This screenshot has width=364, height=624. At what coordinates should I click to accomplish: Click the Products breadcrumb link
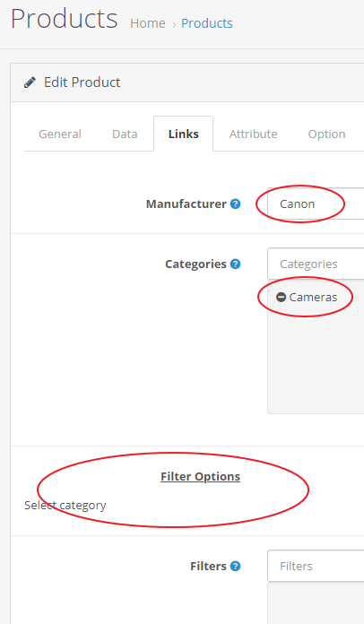tap(207, 23)
